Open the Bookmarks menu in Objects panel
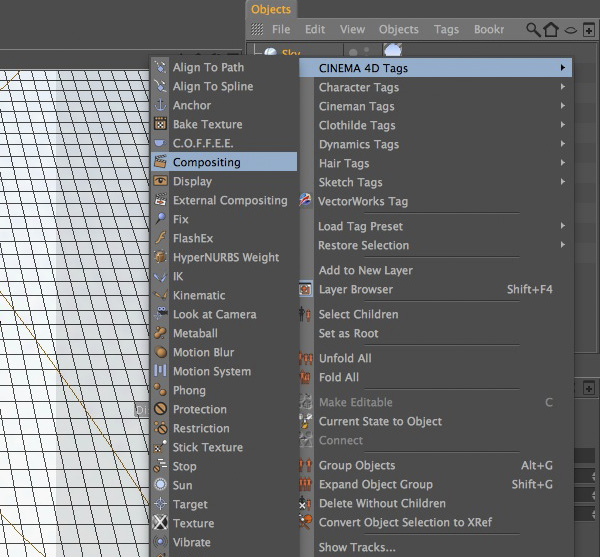The width and height of the screenshot is (600, 557). pos(489,29)
